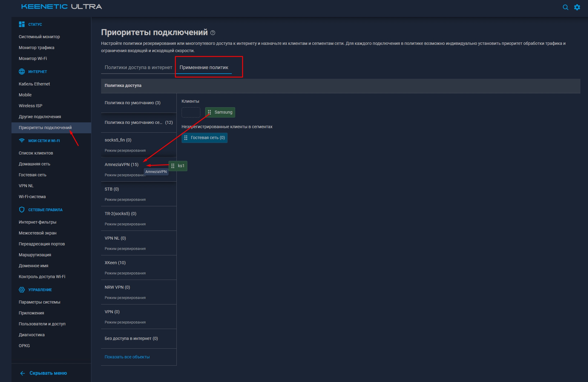Click the grid icon beside Статус section
Viewport: 588px width, 382px height.
[x=21, y=24]
